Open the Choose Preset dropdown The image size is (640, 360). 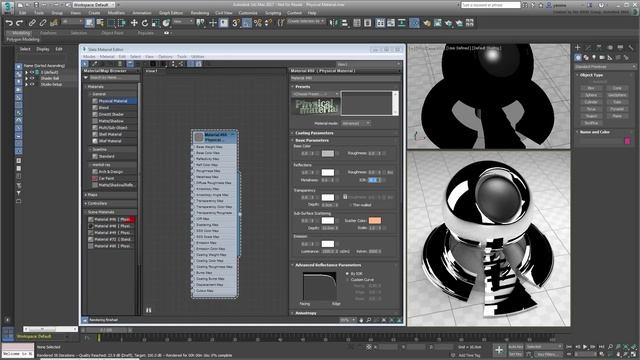click(316, 94)
